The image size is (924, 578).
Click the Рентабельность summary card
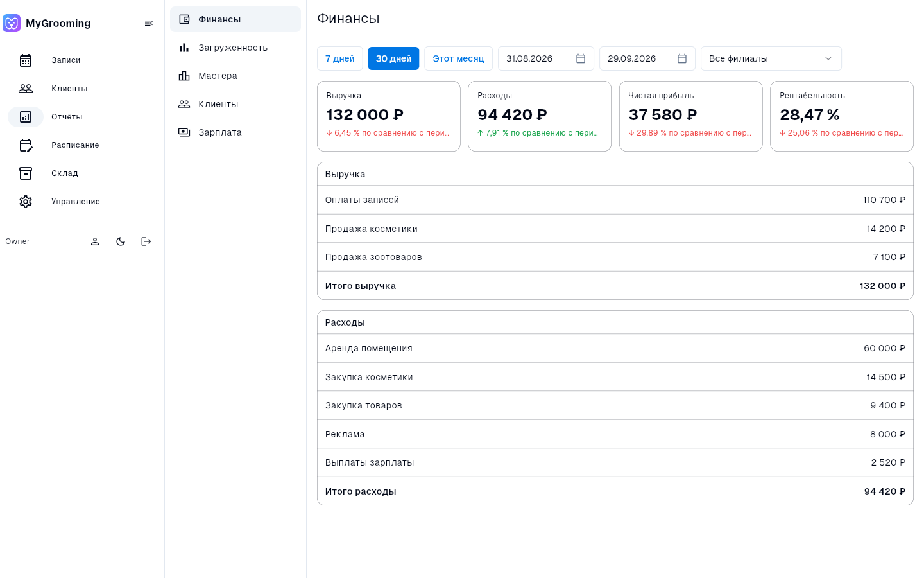(842, 116)
